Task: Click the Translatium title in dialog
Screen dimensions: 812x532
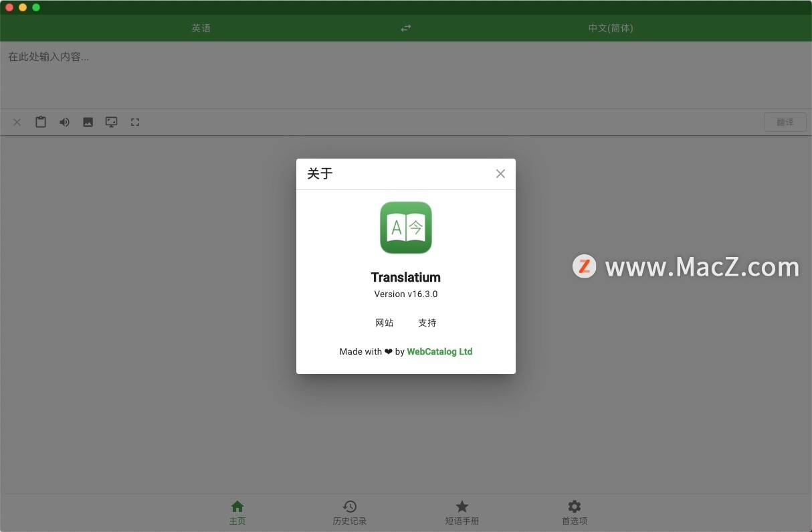Action: pyautogui.click(x=406, y=277)
